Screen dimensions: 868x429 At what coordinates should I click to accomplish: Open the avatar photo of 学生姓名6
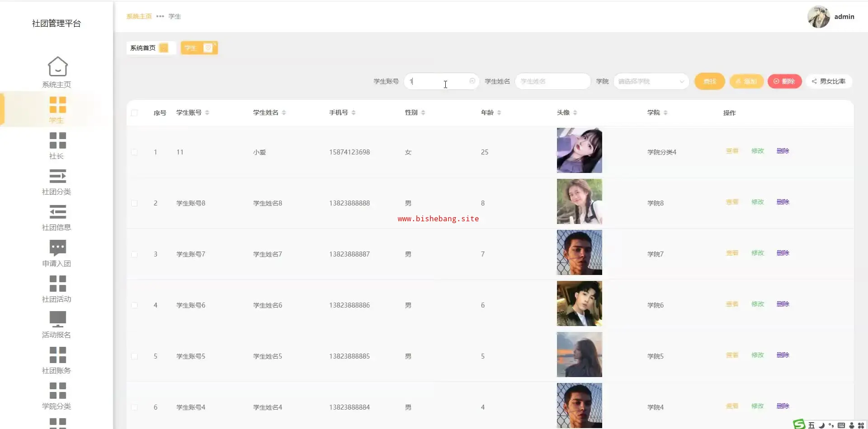click(579, 303)
